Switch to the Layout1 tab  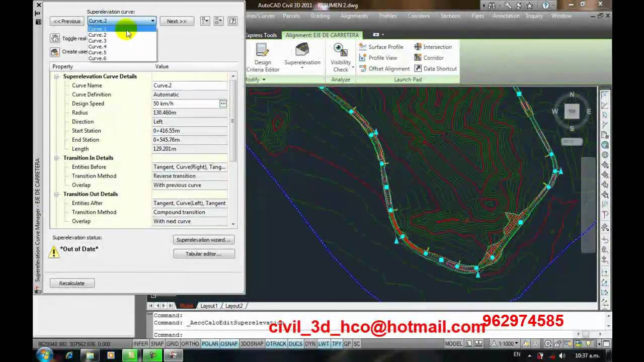coord(209,306)
